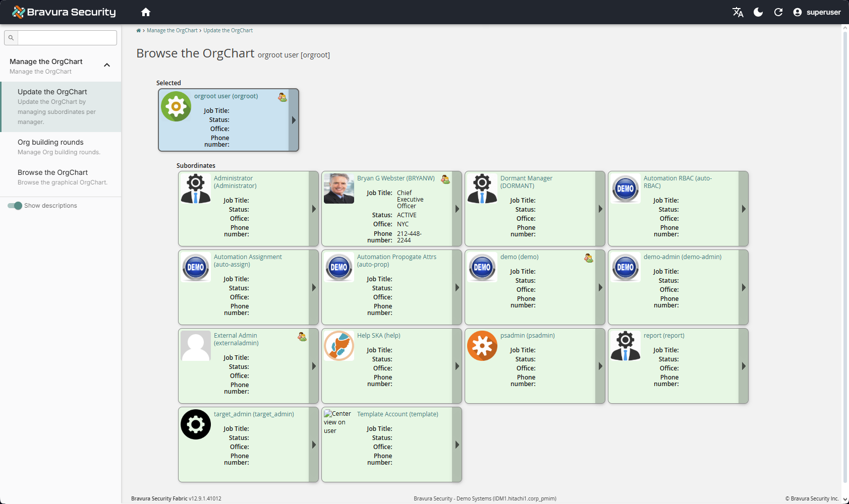The image size is (849, 504).
Task: Click the gear avatar on the orgroot card
Action: click(176, 106)
